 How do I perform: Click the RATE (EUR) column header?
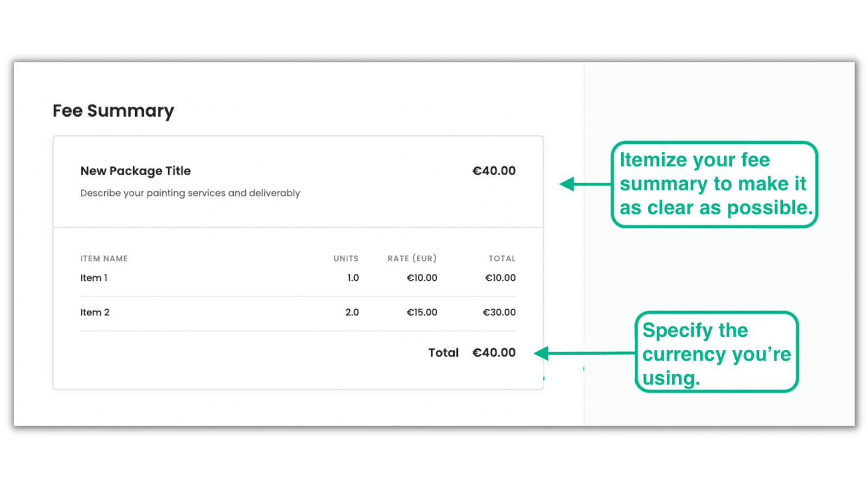point(412,259)
